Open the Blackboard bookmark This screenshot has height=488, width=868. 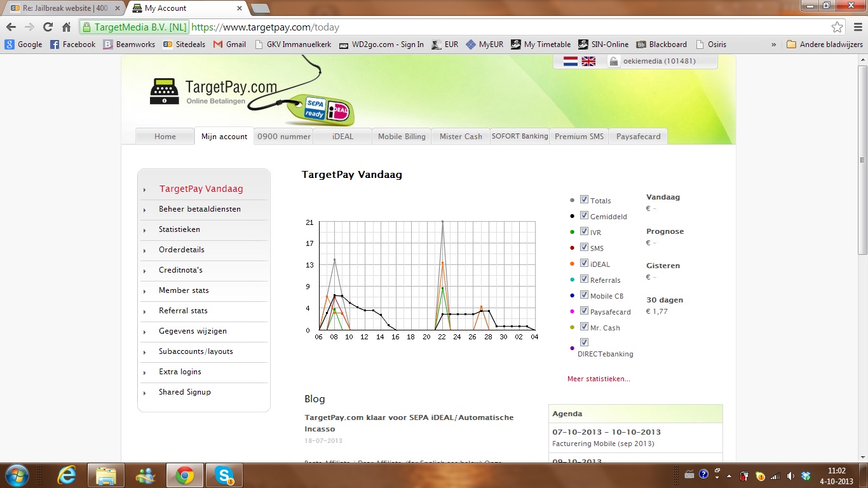pyautogui.click(x=661, y=44)
